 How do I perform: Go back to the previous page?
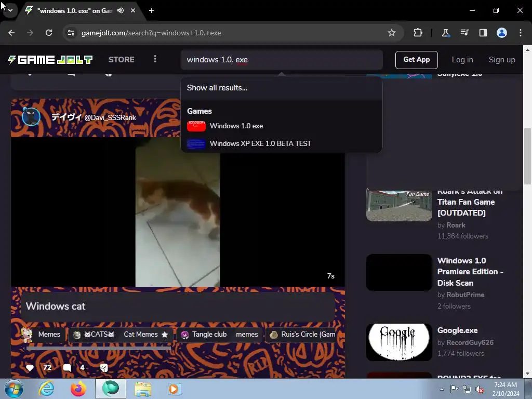click(11, 33)
